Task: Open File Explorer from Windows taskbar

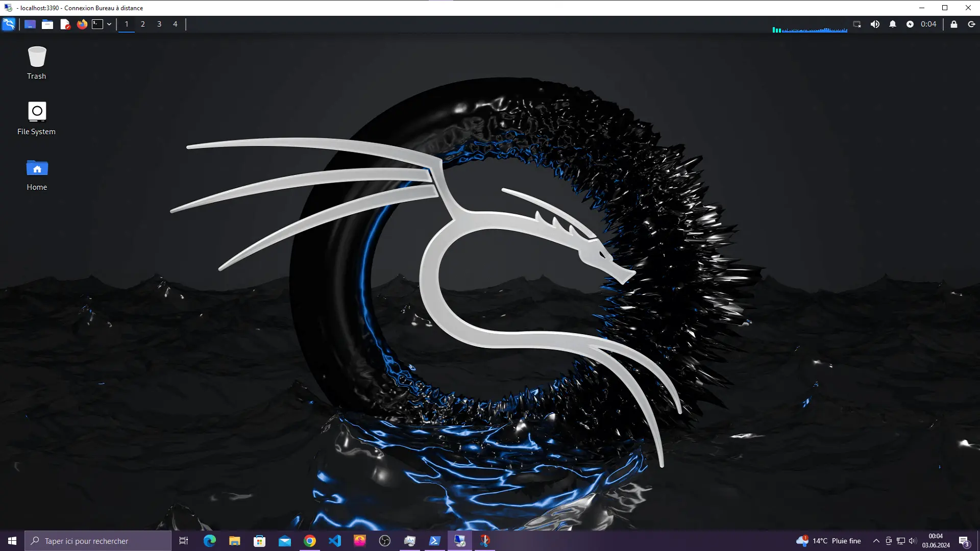Action: [235, 541]
